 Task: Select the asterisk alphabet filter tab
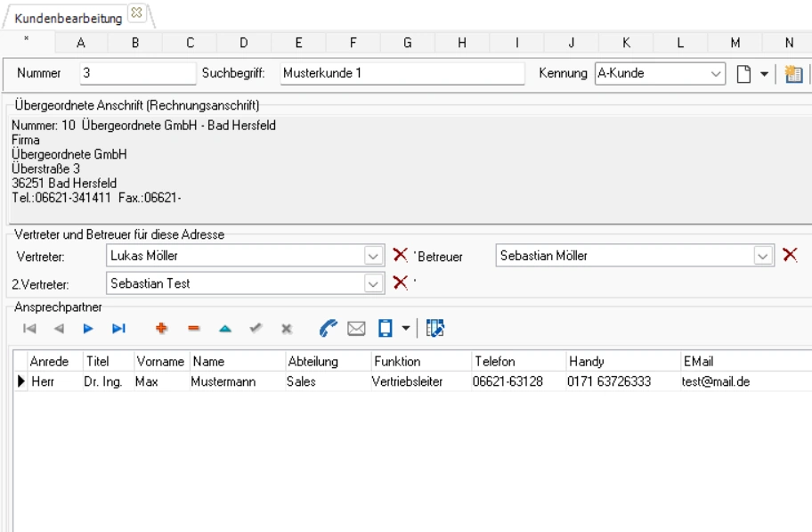coord(27,42)
